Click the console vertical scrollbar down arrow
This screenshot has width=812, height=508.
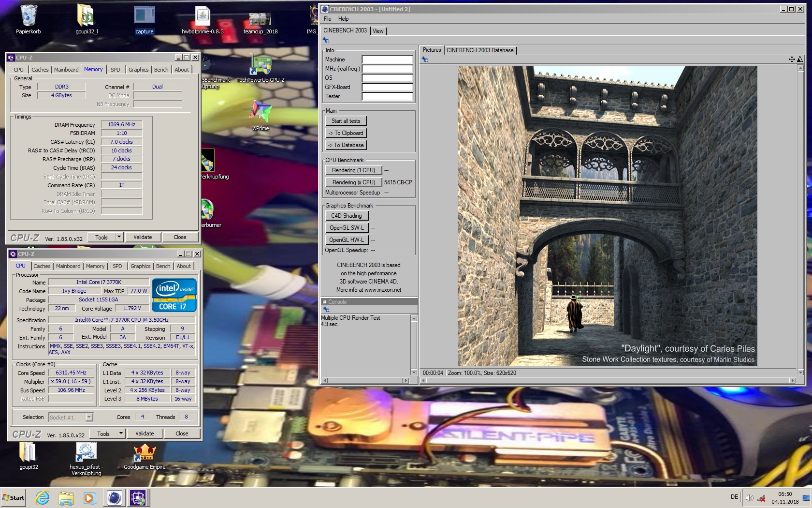point(413,372)
